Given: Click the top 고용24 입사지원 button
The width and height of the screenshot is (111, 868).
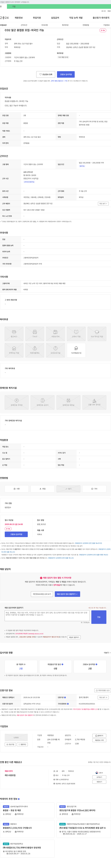Looking at the screenshot, I should 66,74.
